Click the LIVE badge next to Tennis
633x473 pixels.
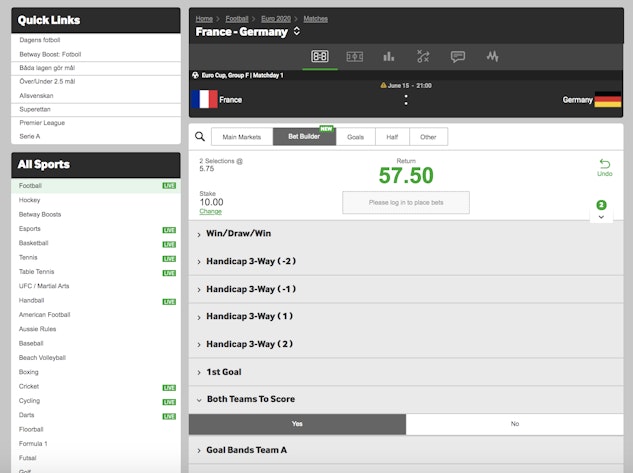169,259
